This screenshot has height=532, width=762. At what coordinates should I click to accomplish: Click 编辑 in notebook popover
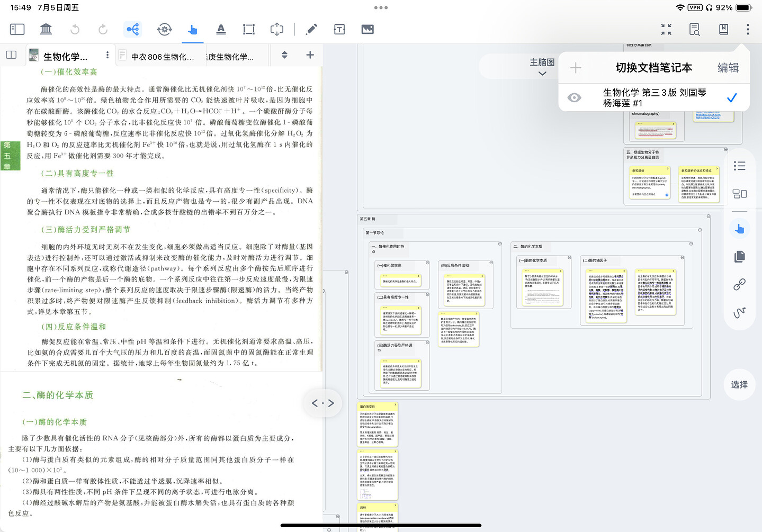728,68
